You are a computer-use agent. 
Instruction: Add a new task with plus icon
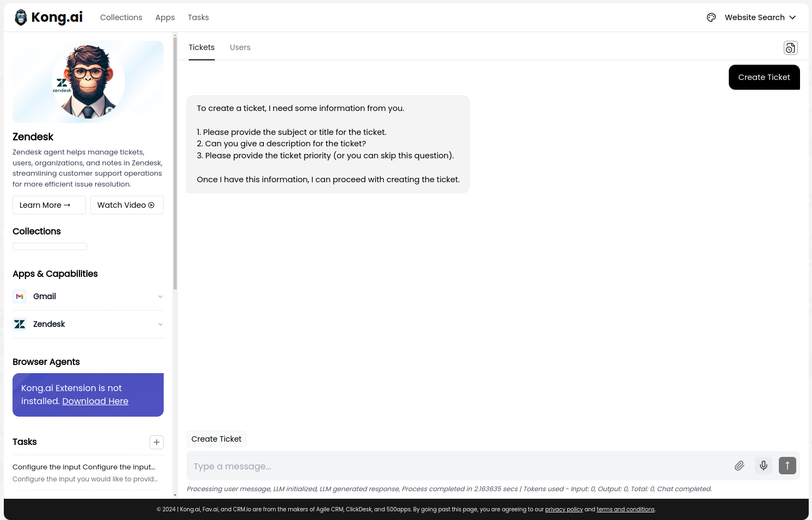[x=157, y=442]
